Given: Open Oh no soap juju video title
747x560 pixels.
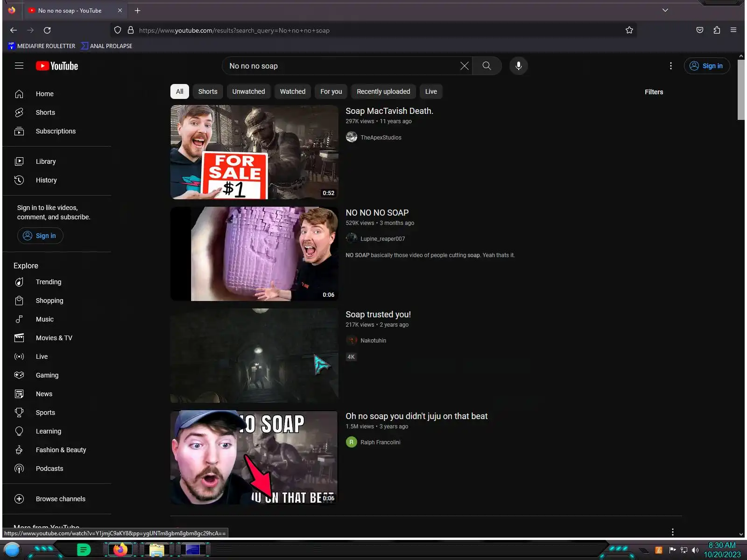Looking at the screenshot, I should coord(416,416).
